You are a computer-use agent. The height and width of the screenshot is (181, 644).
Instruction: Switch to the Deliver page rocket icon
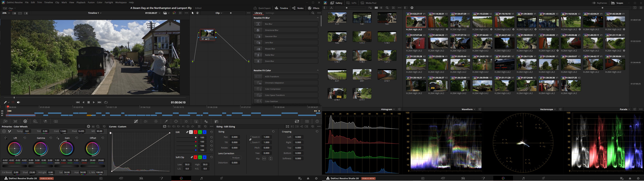click(221, 178)
